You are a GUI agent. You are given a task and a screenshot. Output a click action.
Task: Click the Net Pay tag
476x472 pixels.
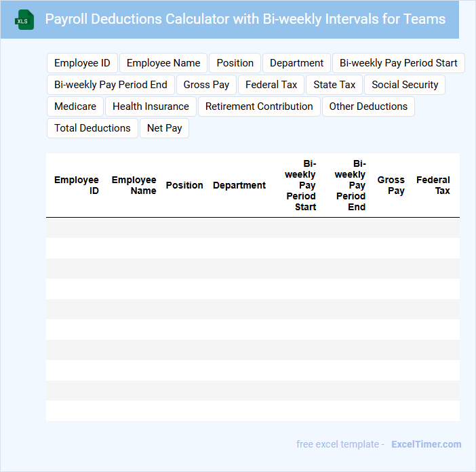[x=164, y=128]
